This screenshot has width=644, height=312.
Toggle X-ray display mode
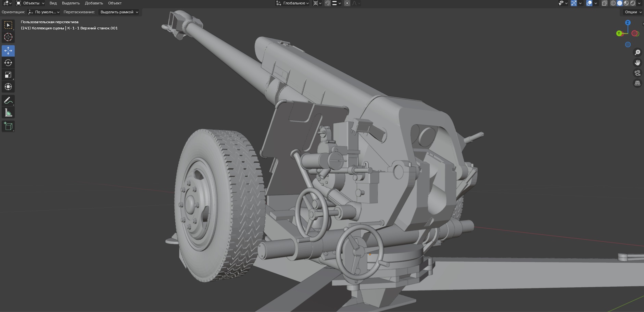click(605, 3)
